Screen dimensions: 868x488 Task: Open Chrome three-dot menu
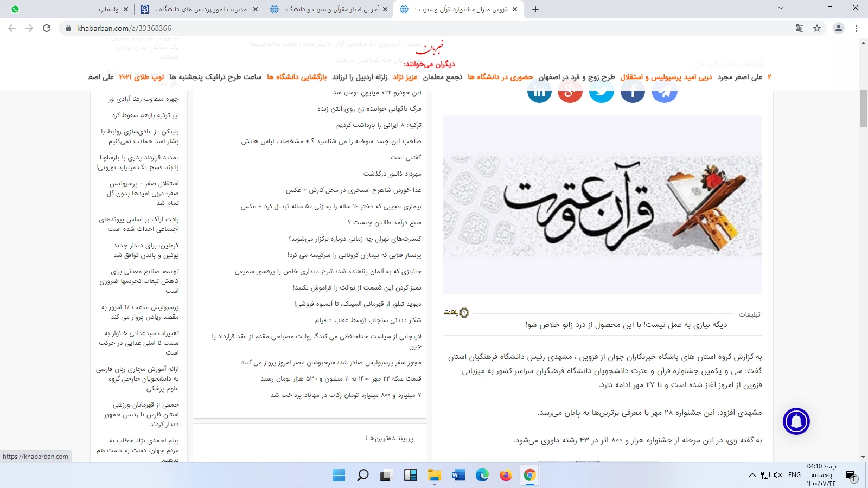857,28
